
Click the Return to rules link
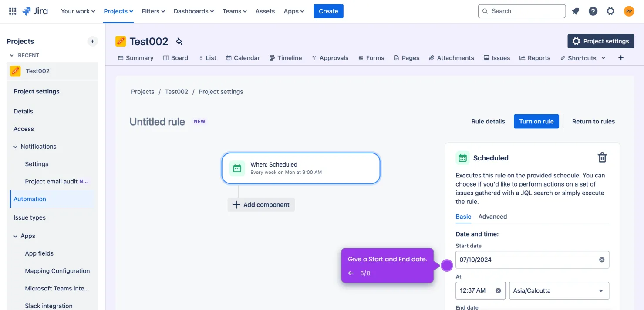click(x=593, y=121)
